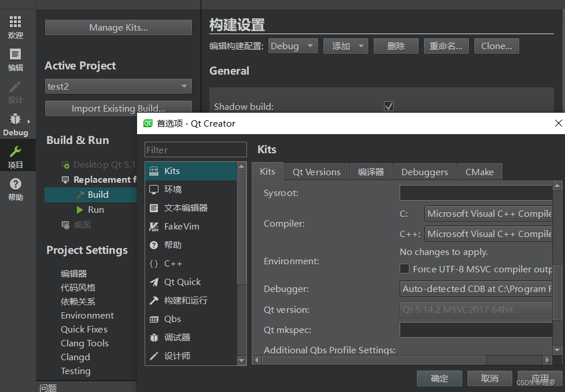Image resolution: width=565 pixels, height=392 pixels.
Task: Click the monitor icon beside 环境
Action: (154, 190)
